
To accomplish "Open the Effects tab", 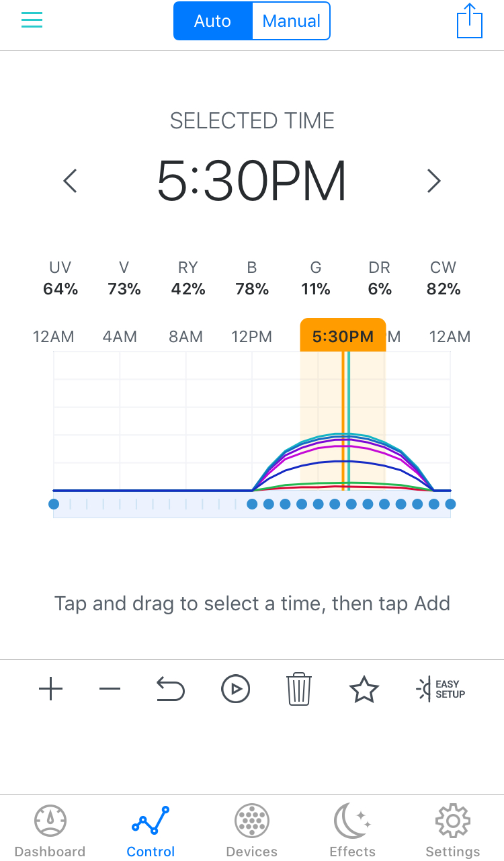I will click(352, 831).
